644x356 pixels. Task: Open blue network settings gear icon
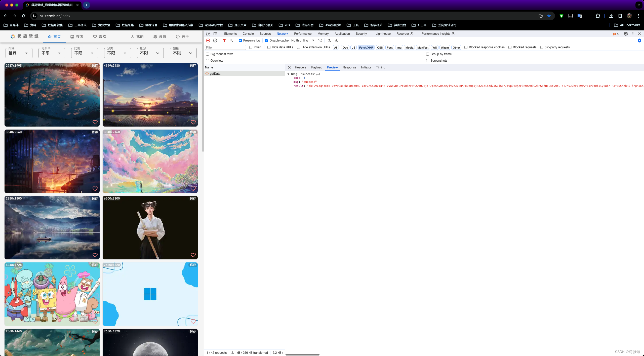pyautogui.click(x=639, y=41)
